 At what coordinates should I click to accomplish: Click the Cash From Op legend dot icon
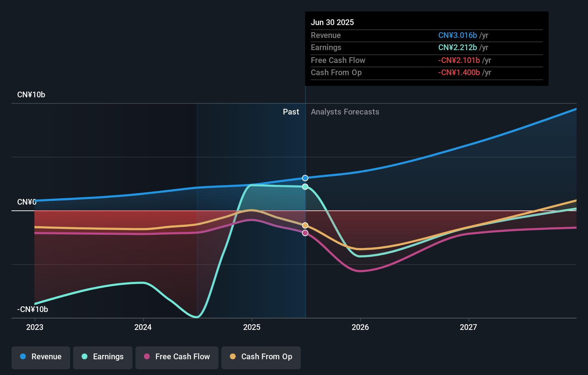point(233,357)
